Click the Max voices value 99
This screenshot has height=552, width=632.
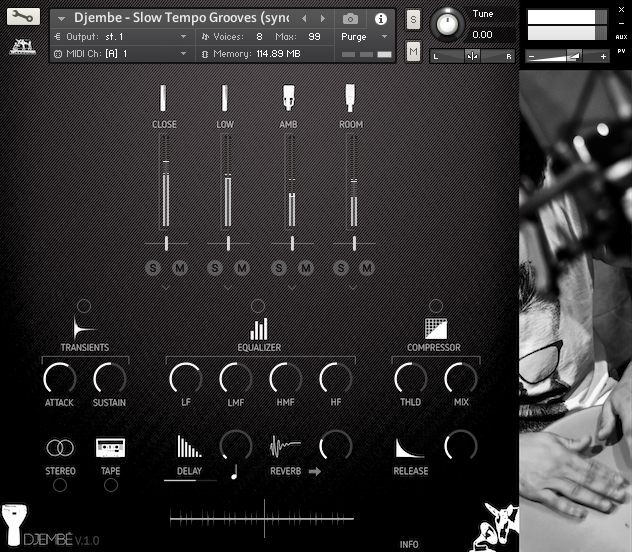(314, 37)
